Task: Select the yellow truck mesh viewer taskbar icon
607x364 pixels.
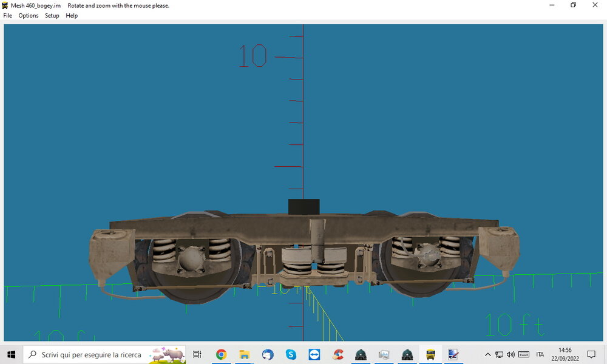Action: 430,354
